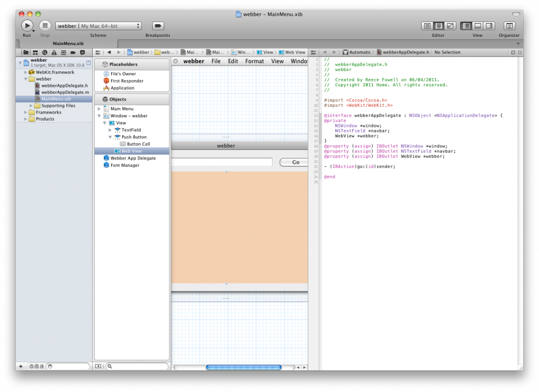Show the Debug navigator
This screenshot has height=392, width=539.
point(63,53)
